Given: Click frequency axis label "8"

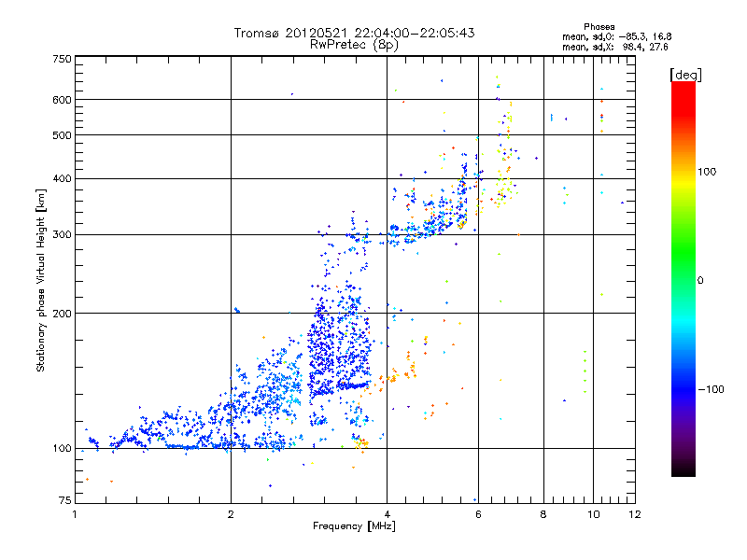Looking at the screenshot, I should (543, 514).
